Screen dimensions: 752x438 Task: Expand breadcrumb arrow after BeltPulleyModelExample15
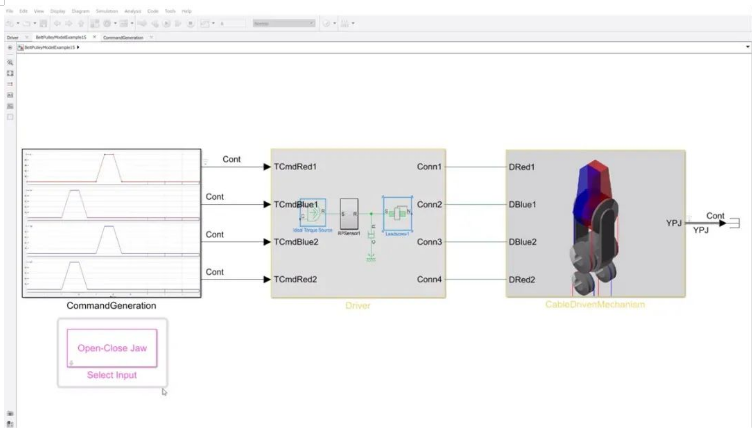click(78, 47)
